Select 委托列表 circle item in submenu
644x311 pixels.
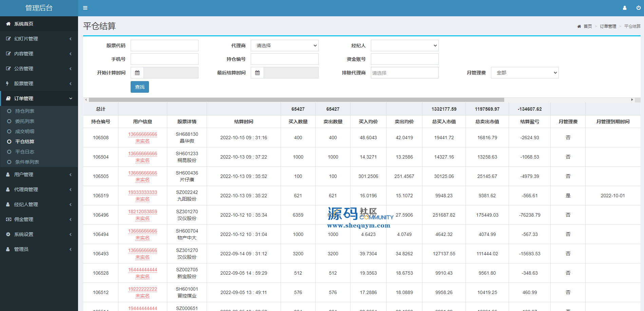pyautogui.click(x=9, y=121)
